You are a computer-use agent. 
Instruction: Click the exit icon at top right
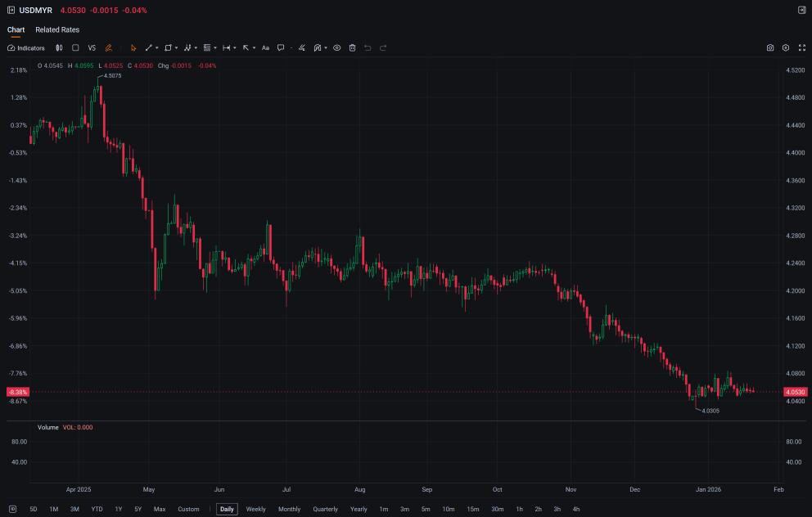click(801, 11)
